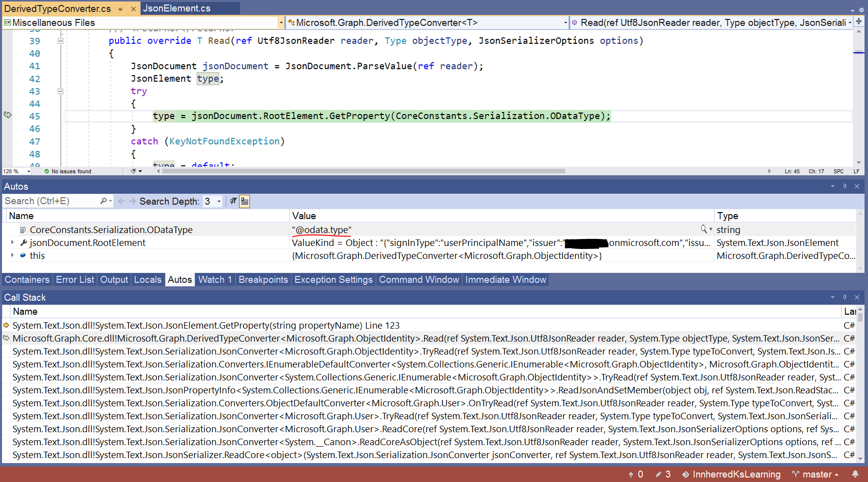
Task: Click the forward navigation arrow in Autos
Action: click(x=130, y=201)
